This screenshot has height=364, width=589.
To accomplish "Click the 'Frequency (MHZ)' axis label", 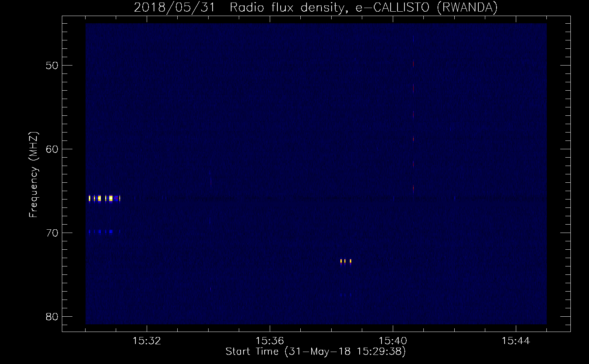I will [x=33, y=175].
